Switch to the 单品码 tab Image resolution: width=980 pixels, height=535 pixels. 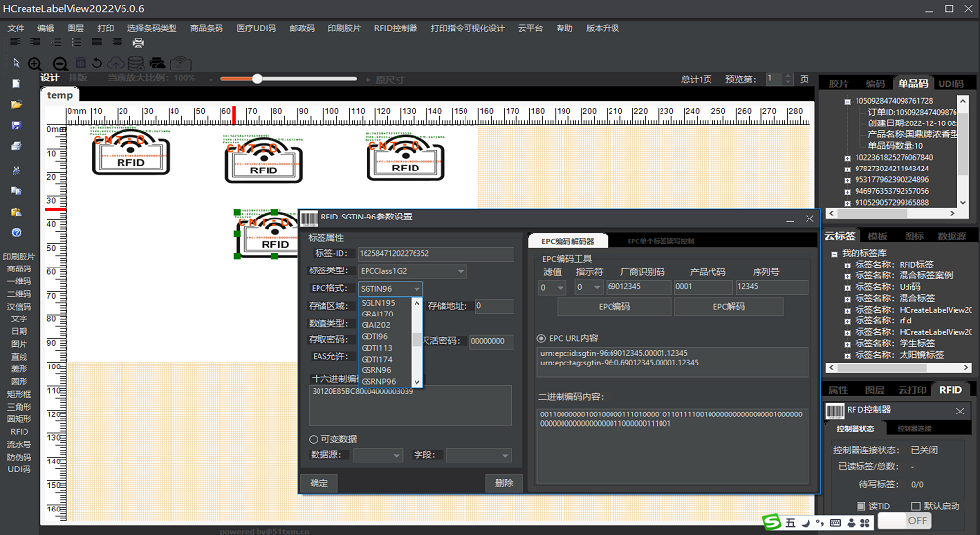click(913, 84)
